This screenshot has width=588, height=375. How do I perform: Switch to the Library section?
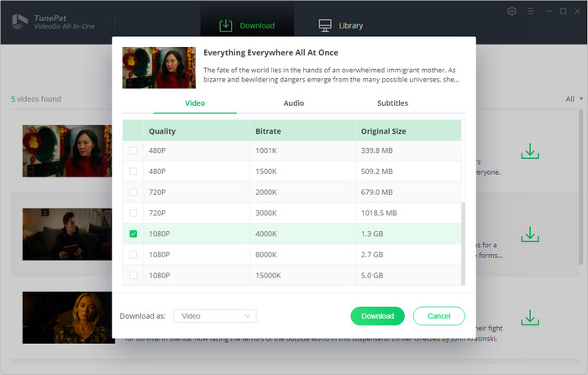tap(340, 25)
